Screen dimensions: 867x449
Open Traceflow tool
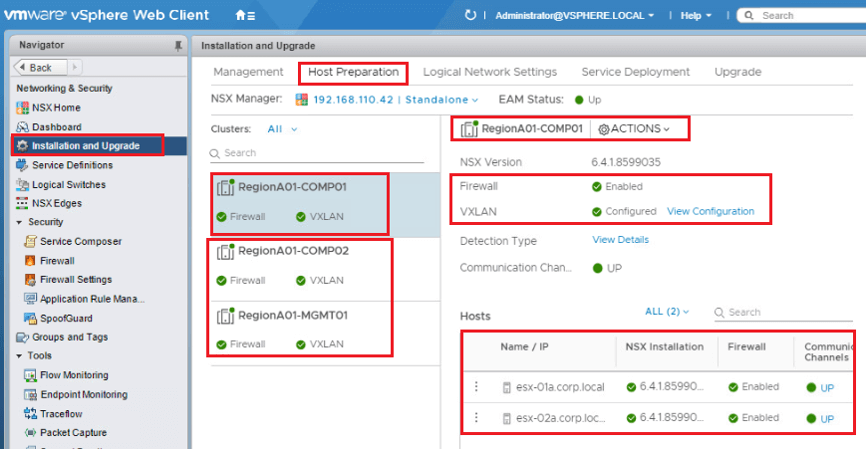[61, 414]
